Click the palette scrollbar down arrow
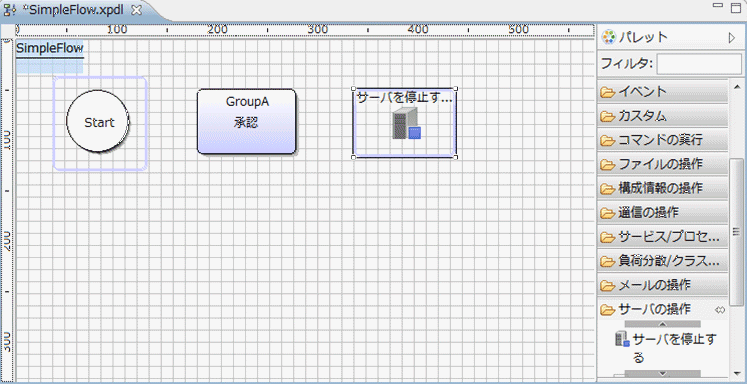The width and height of the screenshot is (747, 384). click(x=737, y=373)
